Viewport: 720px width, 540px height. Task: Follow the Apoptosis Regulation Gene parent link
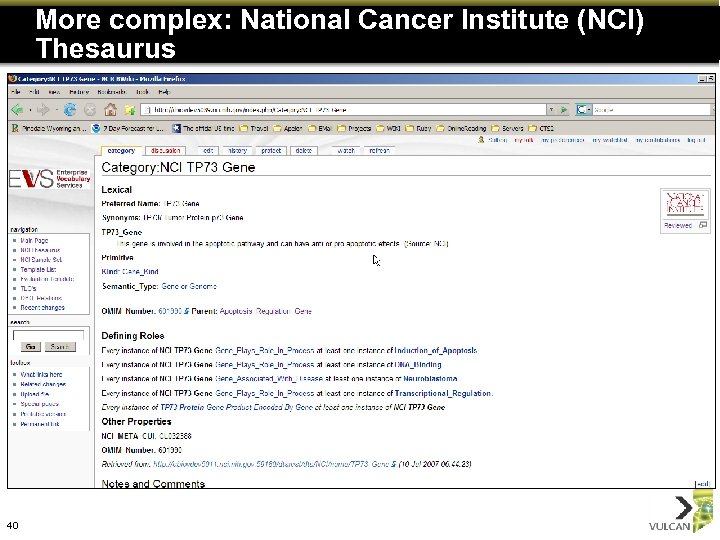click(x=265, y=311)
